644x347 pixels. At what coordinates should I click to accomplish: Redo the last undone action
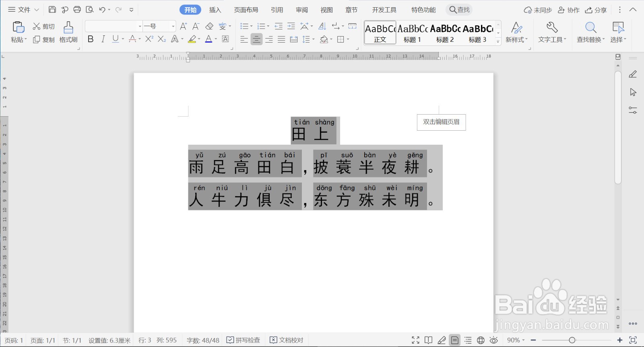point(118,10)
